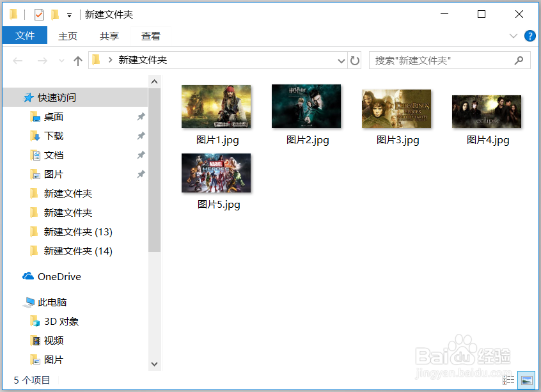This screenshot has width=541, height=392.
Task: Click 新建文件夹 in the address bar
Action: [x=143, y=60]
